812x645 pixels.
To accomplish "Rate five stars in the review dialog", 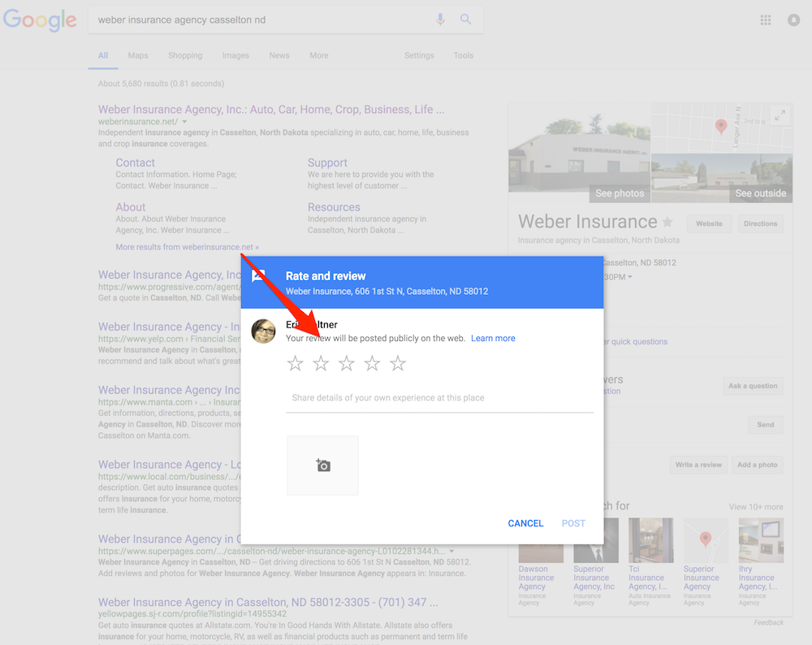I will pyautogui.click(x=398, y=363).
